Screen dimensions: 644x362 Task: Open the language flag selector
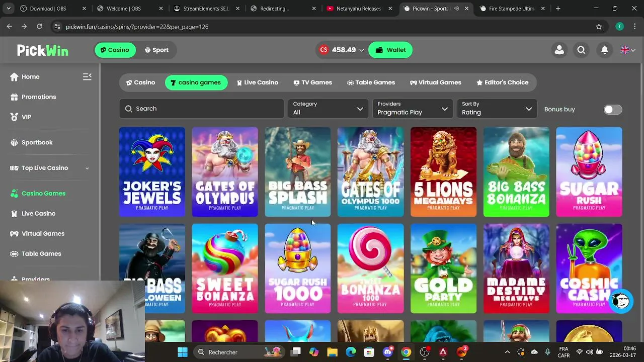pos(627,50)
